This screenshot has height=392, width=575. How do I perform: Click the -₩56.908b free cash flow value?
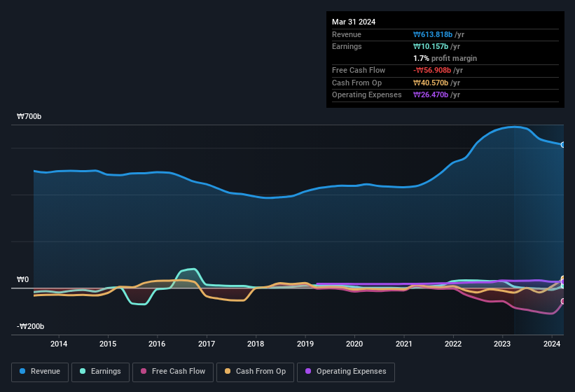coord(432,70)
